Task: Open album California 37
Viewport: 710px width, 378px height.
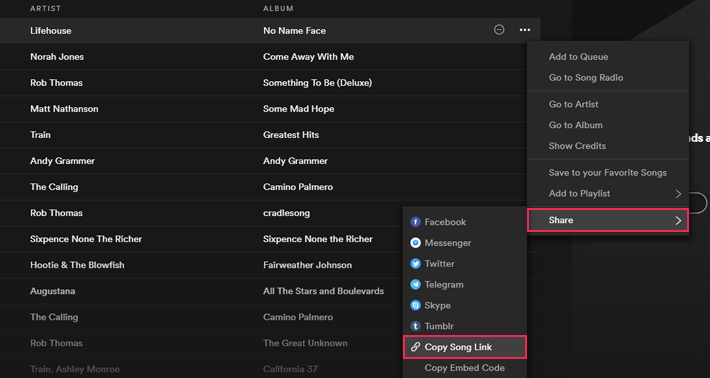Action: [x=290, y=369]
